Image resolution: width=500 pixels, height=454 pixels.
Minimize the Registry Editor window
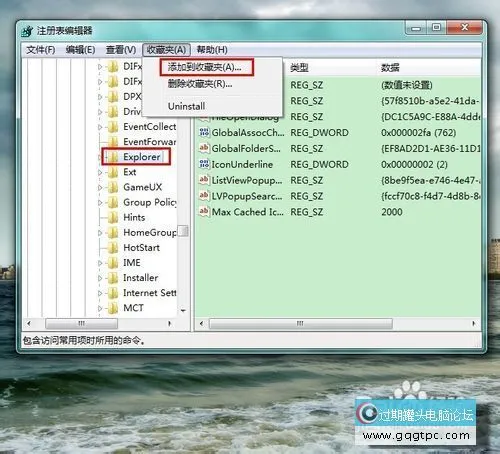coord(416,28)
